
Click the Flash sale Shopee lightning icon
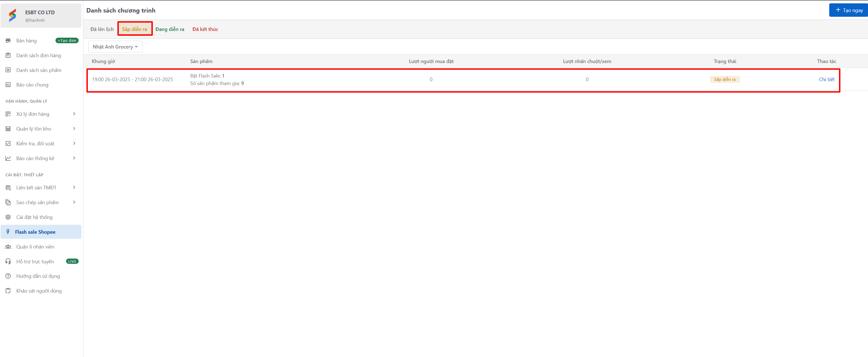click(8, 231)
